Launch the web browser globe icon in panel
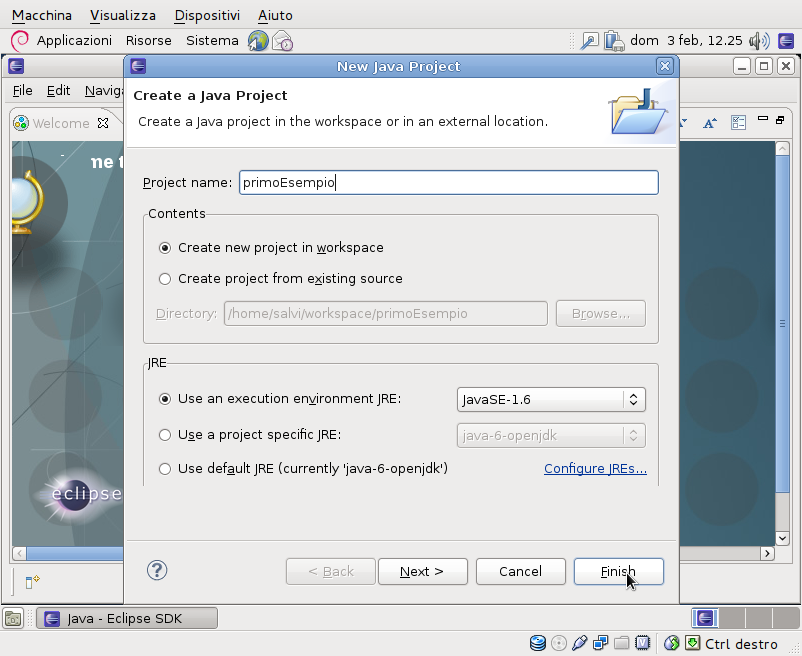Image resolution: width=802 pixels, height=656 pixels. 258,41
